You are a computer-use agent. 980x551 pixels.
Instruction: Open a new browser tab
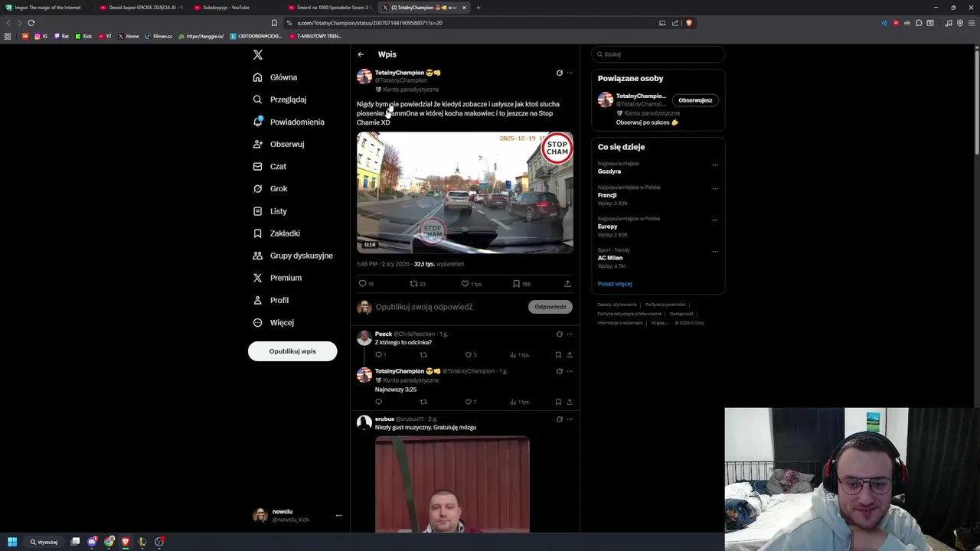(x=479, y=8)
